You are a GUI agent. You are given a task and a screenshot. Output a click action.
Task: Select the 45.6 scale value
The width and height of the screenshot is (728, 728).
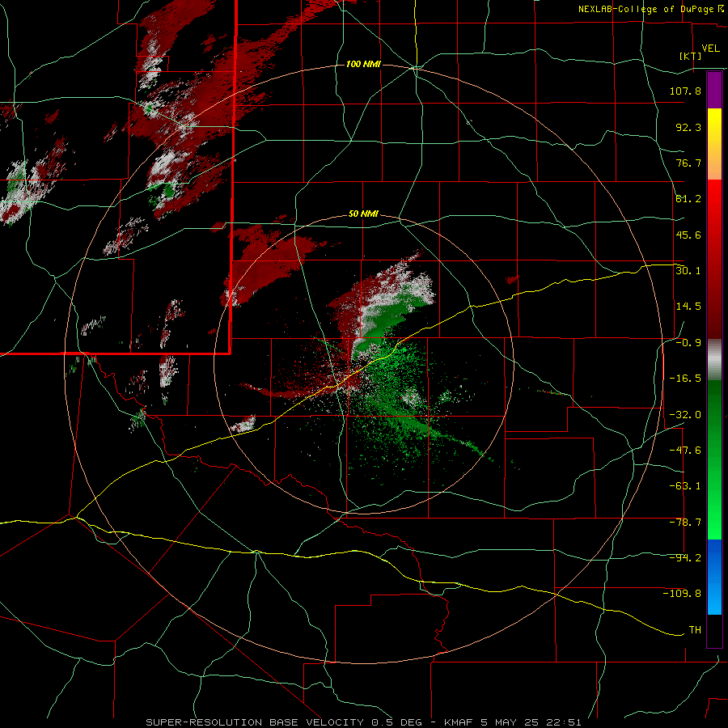pos(688,235)
